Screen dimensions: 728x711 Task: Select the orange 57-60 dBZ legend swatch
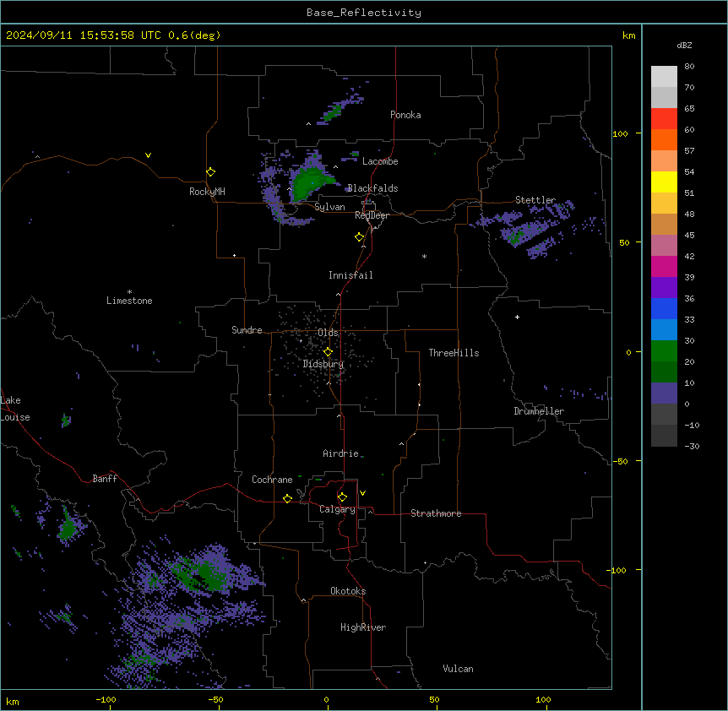click(x=664, y=140)
